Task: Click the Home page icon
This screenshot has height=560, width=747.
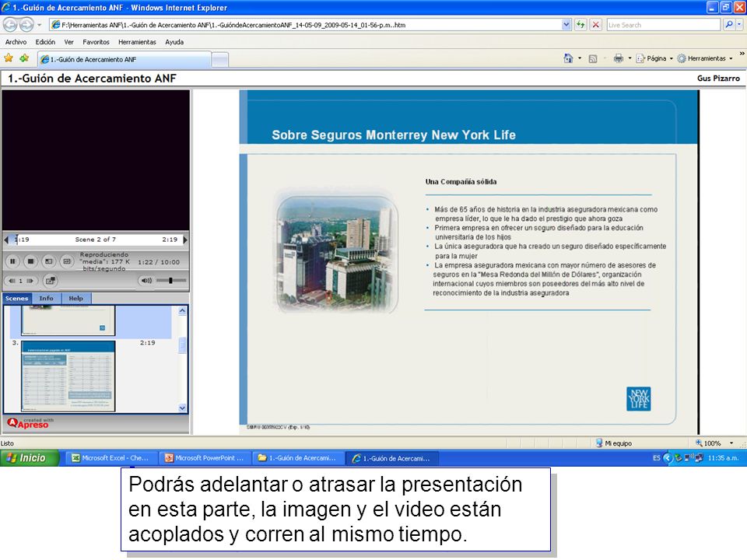Action: coord(568,58)
